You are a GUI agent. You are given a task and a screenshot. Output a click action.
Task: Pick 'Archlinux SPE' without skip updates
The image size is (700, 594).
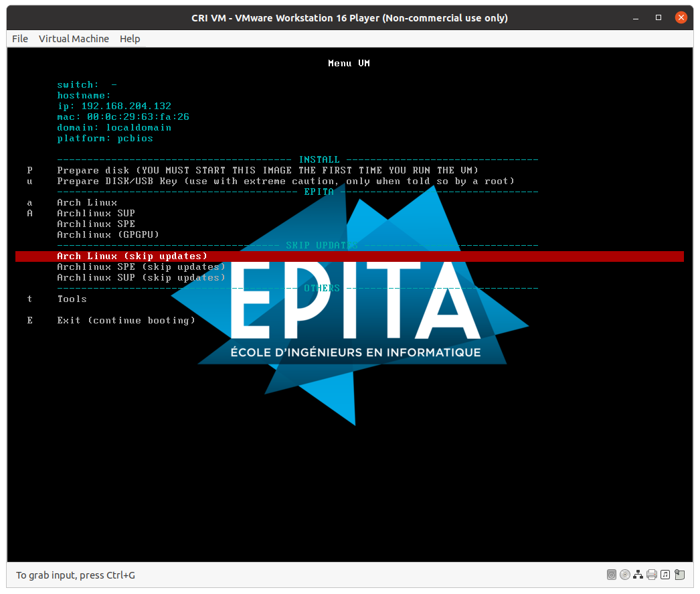tap(96, 224)
